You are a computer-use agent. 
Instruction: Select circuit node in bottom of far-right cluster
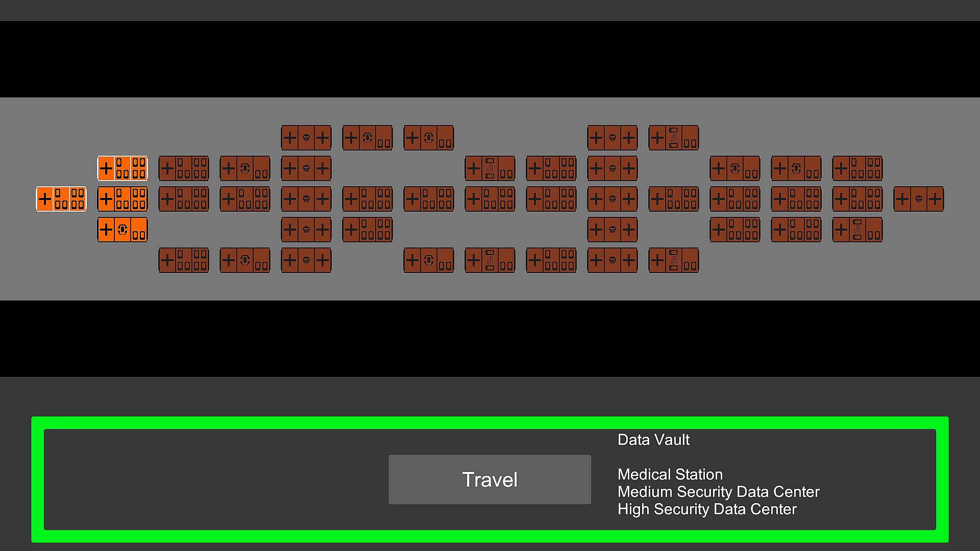click(x=857, y=230)
